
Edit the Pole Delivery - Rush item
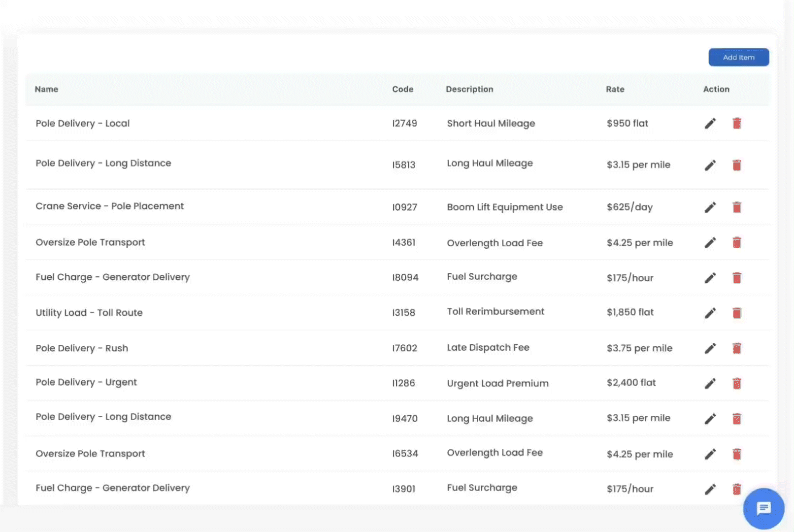(710, 348)
